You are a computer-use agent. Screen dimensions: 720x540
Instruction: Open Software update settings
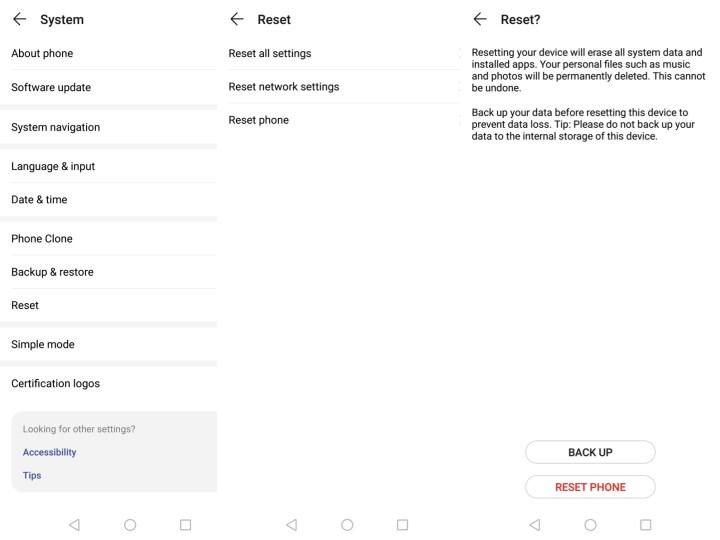point(51,87)
